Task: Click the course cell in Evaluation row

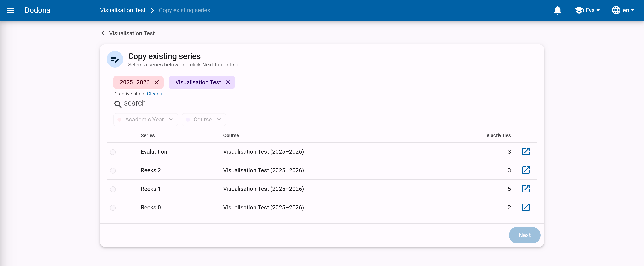Action: click(x=263, y=152)
